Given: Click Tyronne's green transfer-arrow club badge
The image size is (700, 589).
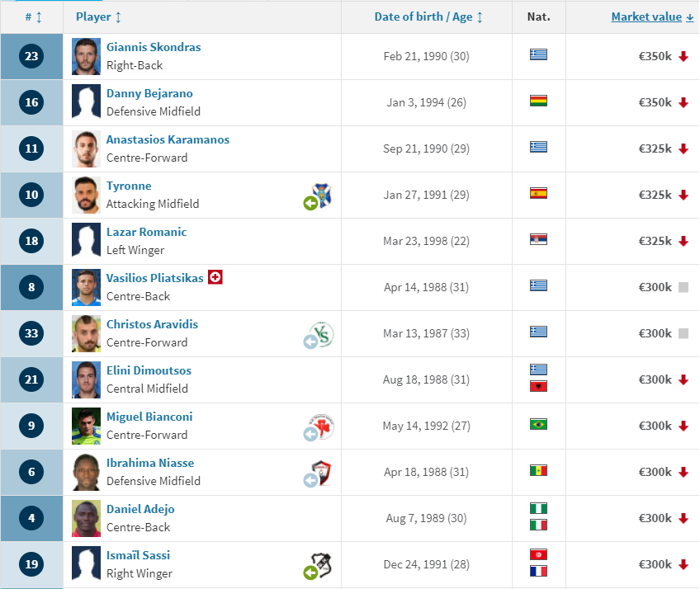Looking at the screenshot, I should tap(319, 196).
